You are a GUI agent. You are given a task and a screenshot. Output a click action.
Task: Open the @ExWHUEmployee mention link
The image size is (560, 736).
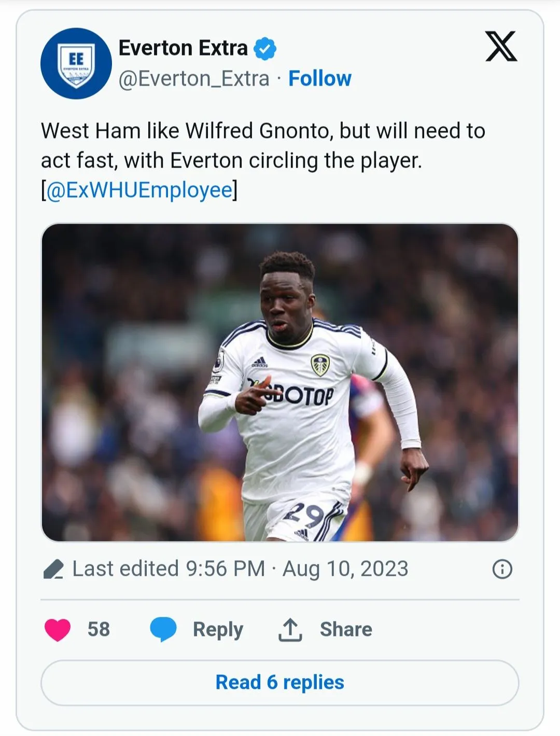(139, 190)
